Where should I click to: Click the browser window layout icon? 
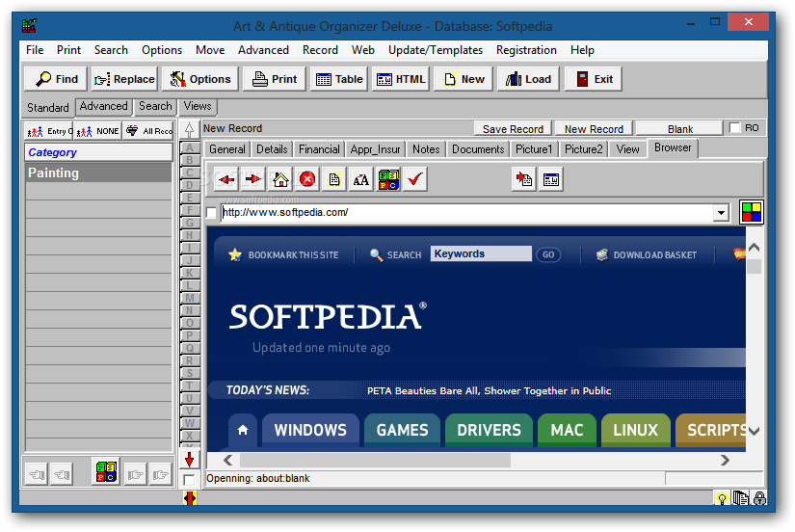[550, 179]
